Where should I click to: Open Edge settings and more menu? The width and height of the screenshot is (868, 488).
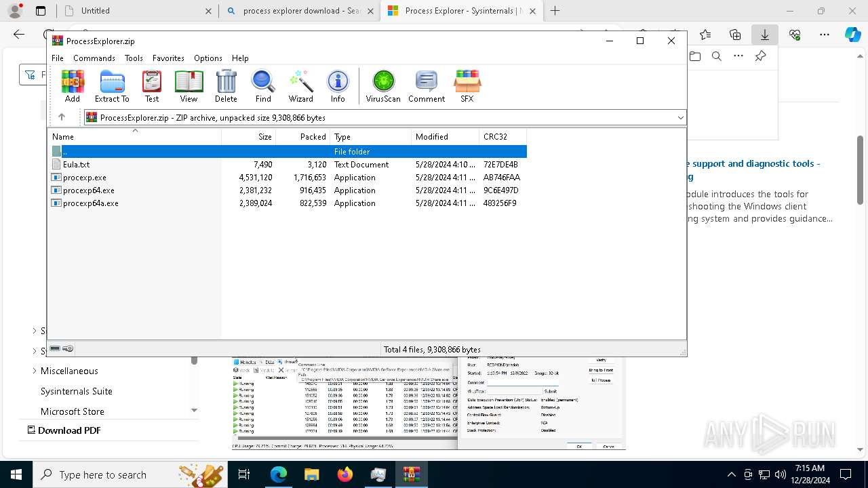tap(824, 35)
